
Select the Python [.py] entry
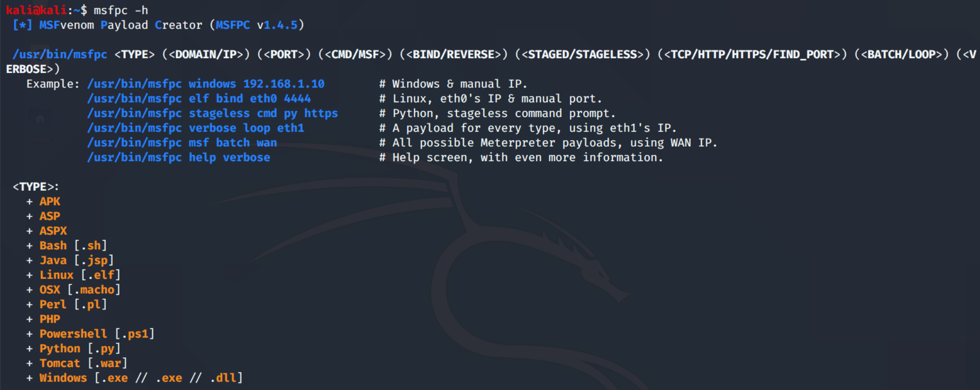(80, 348)
